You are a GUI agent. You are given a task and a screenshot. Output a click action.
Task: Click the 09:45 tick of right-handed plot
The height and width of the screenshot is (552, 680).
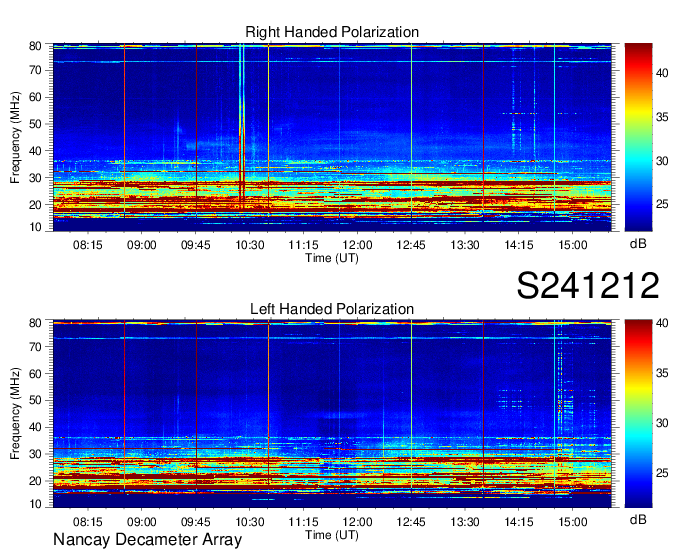[x=196, y=245]
